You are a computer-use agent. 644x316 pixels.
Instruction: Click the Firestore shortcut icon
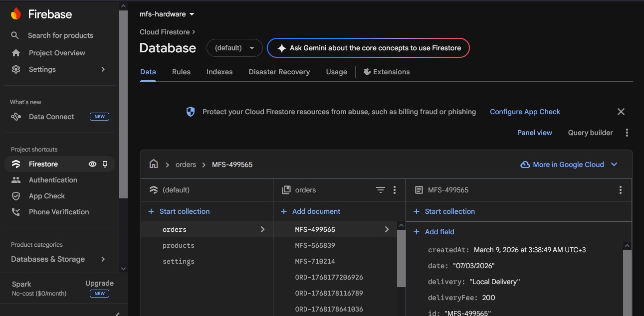(x=16, y=164)
